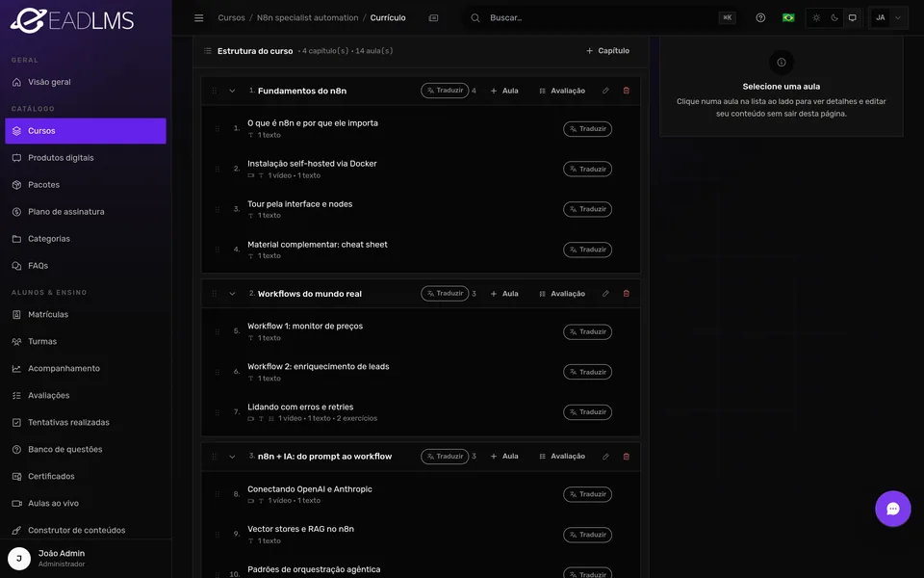This screenshot has height=578, width=924.
Task: Add Avaliação to Workflows do mundo real
Action: coord(562,294)
